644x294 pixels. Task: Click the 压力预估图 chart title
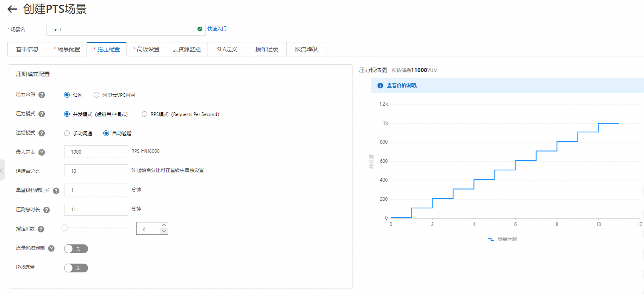(373, 70)
